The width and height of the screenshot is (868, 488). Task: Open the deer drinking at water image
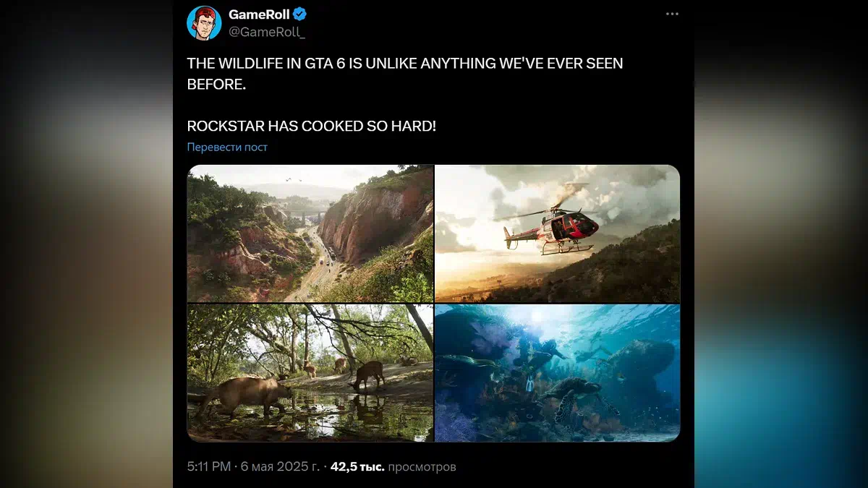pos(310,373)
